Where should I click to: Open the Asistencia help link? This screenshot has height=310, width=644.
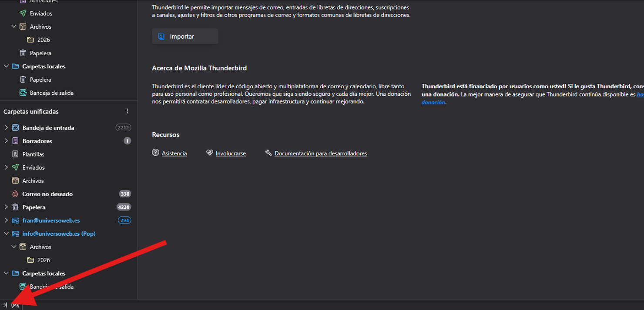174,153
